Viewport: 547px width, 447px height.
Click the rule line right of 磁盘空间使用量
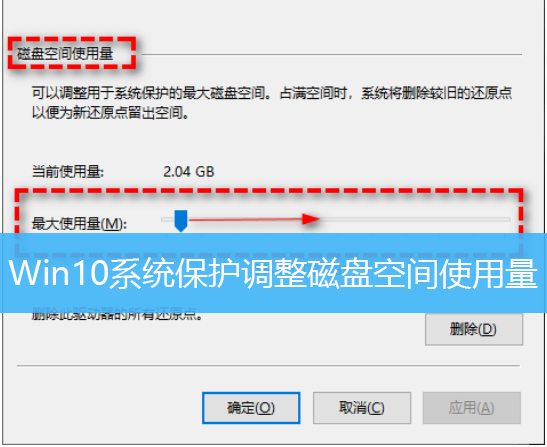[331, 54]
